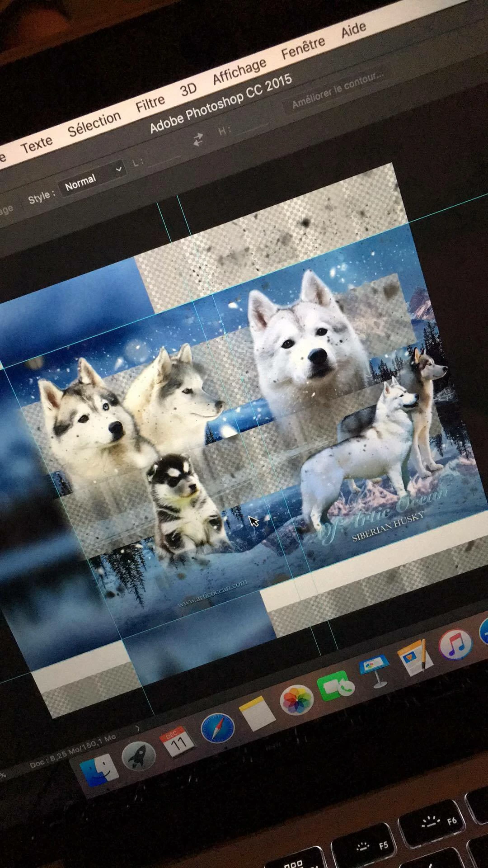Launch Safari from the Dock
Viewport: 488px width, 868px height.
coord(217,727)
